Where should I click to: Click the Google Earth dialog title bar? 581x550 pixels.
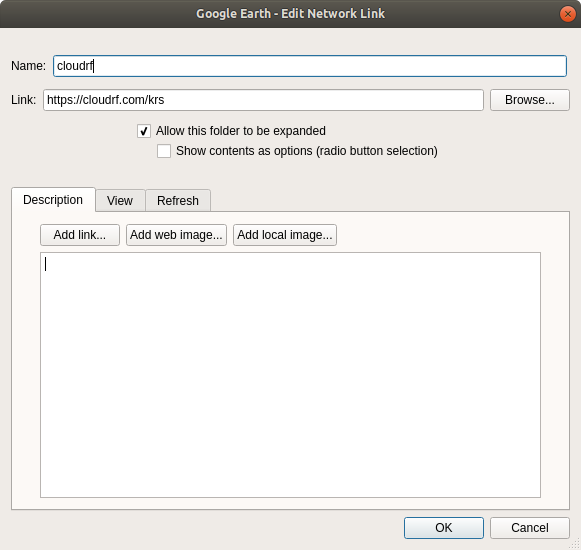(x=290, y=14)
